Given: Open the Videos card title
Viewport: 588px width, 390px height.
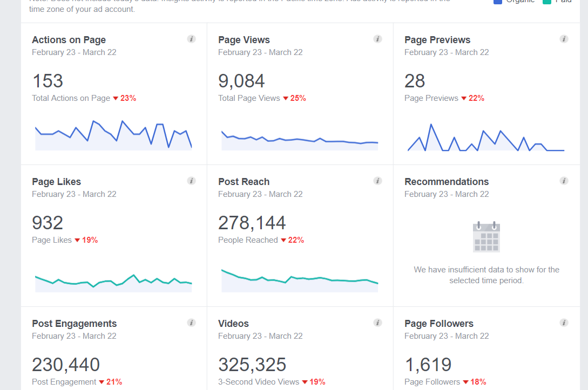Looking at the screenshot, I should click(x=234, y=323).
